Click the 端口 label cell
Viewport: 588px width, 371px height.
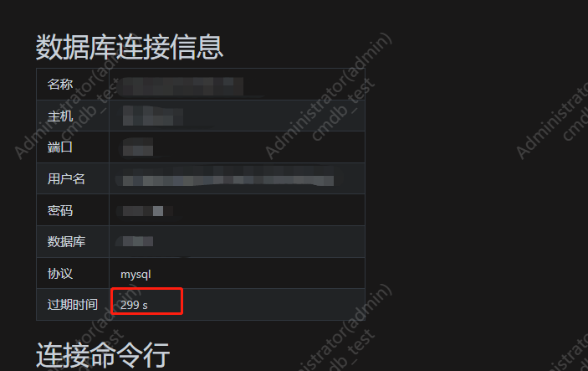tap(73, 147)
